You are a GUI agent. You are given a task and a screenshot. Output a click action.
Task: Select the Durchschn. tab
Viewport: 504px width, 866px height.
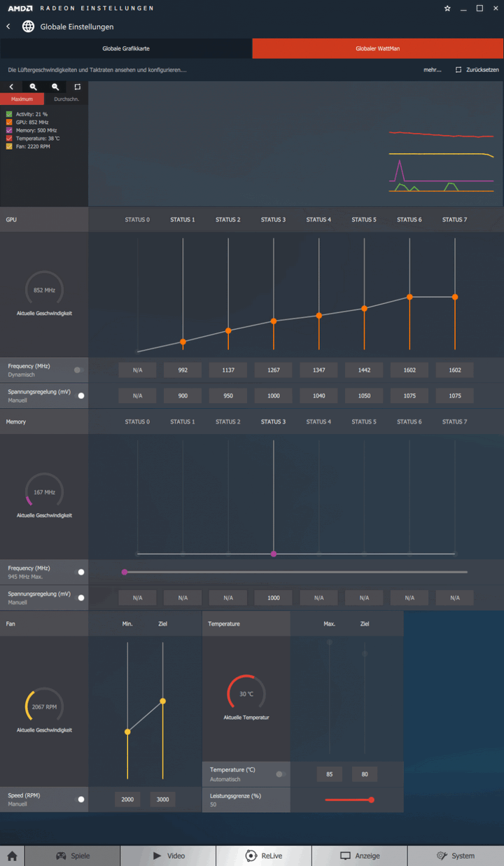click(66, 99)
